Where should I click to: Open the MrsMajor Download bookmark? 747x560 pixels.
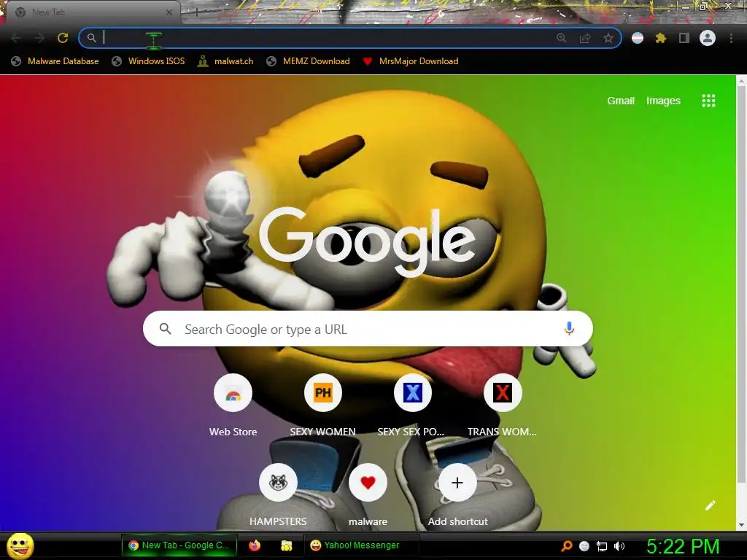(x=411, y=61)
